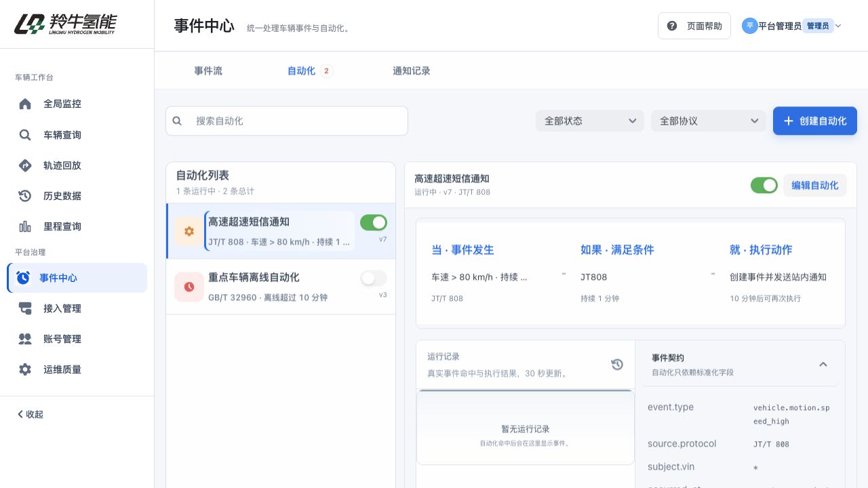Image resolution: width=868 pixels, height=488 pixels.
Task: Click the 就 · 执行动作 heading
Action: click(761, 249)
